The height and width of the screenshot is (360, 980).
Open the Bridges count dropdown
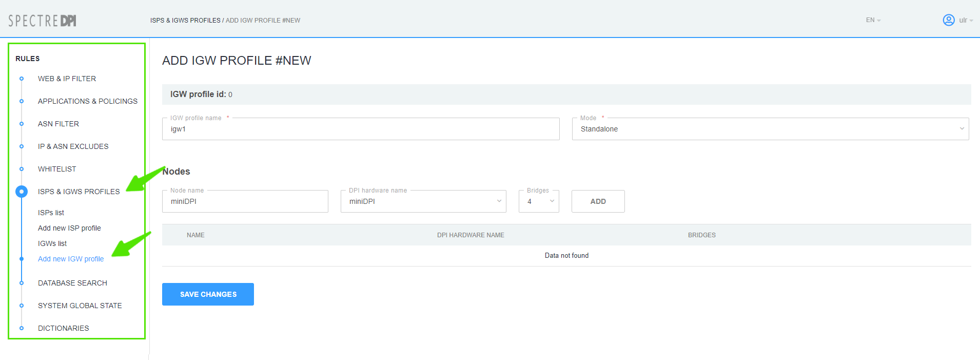point(538,201)
